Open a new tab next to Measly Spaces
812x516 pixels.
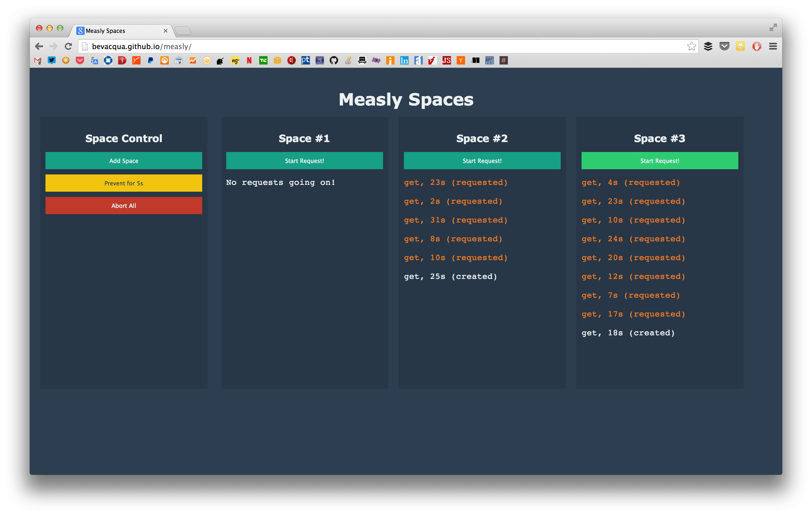[183, 31]
